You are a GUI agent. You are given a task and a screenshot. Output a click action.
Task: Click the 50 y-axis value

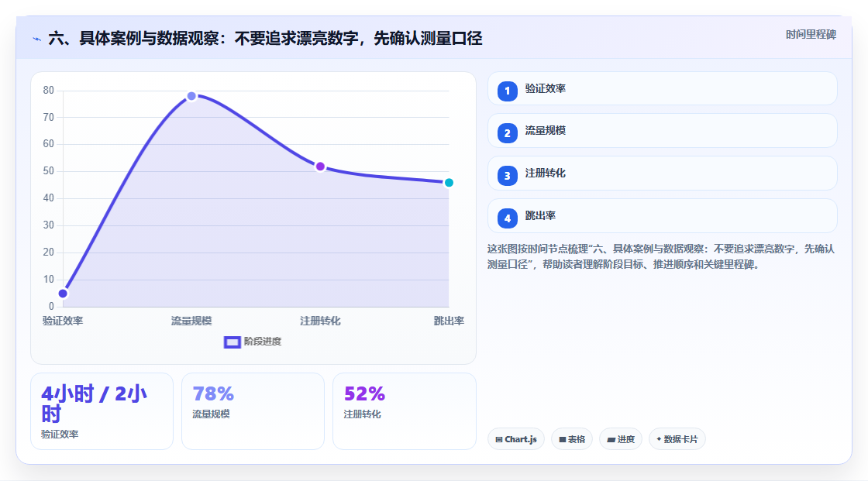(49, 171)
